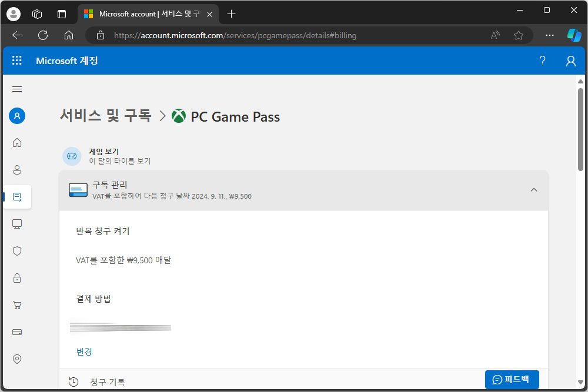The width and height of the screenshot is (588, 392).
Task: Select the Services & subscriptions sidebar icon
Action: (x=17, y=197)
